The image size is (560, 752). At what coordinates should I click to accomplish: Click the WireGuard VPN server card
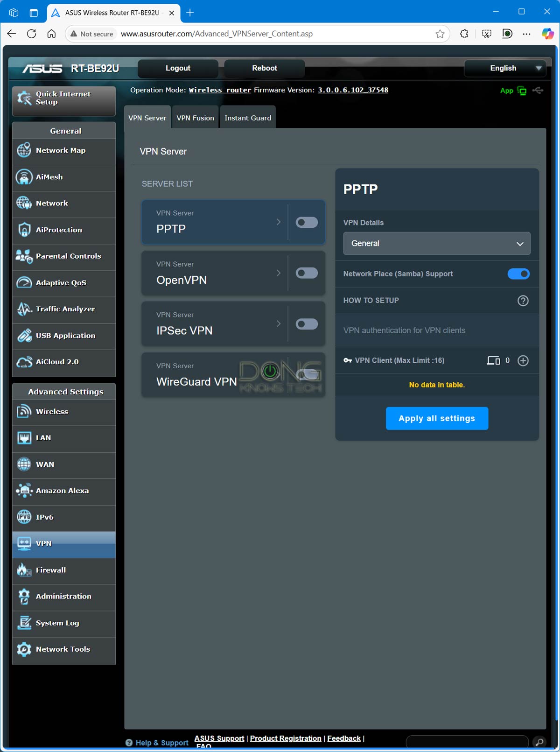(233, 375)
